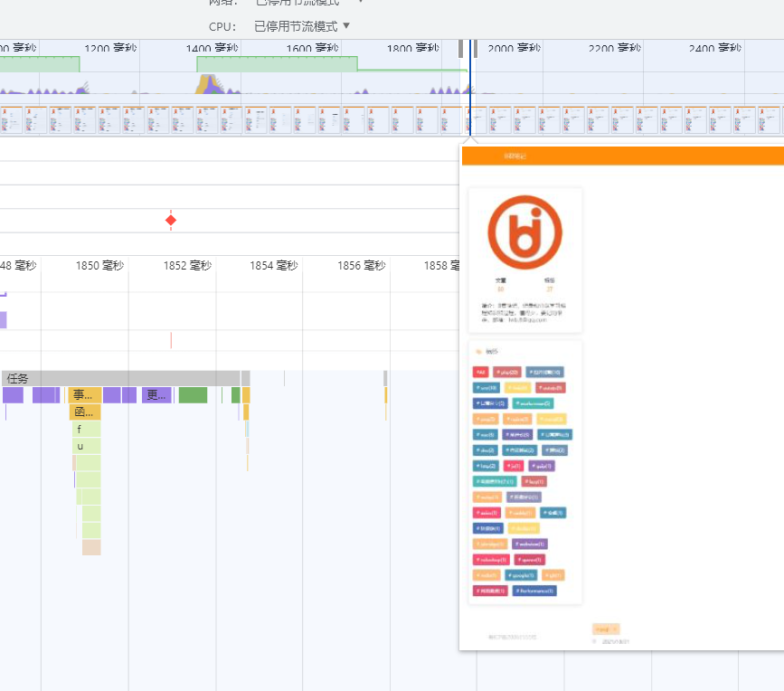Viewport: 784px width, 691px height.
Task: Click the orange header bar in preview
Action: click(x=622, y=156)
